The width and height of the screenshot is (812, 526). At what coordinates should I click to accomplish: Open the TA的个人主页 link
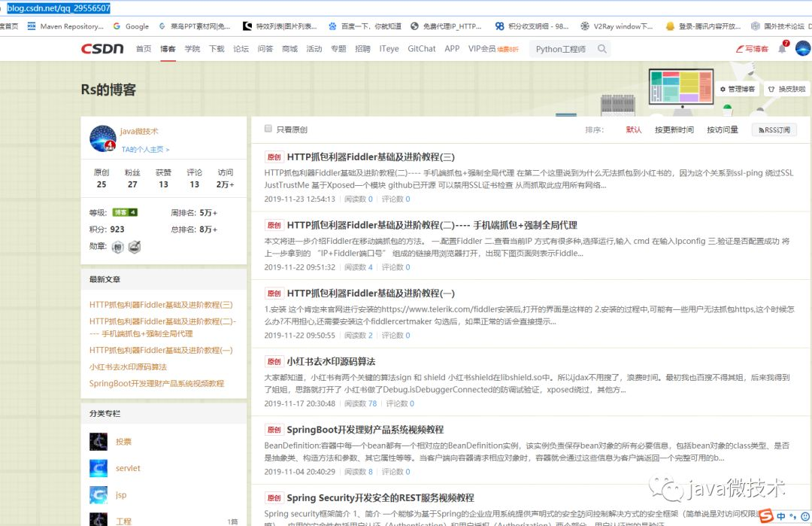coord(143,147)
